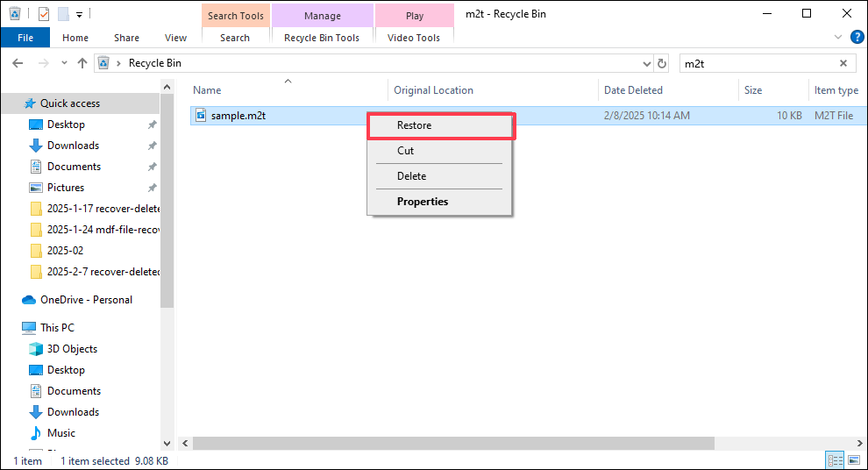Open Music under This PC
Image resolution: width=868 pixels, height=470 pixels.
pyautogui.click(x=60, y=433)
